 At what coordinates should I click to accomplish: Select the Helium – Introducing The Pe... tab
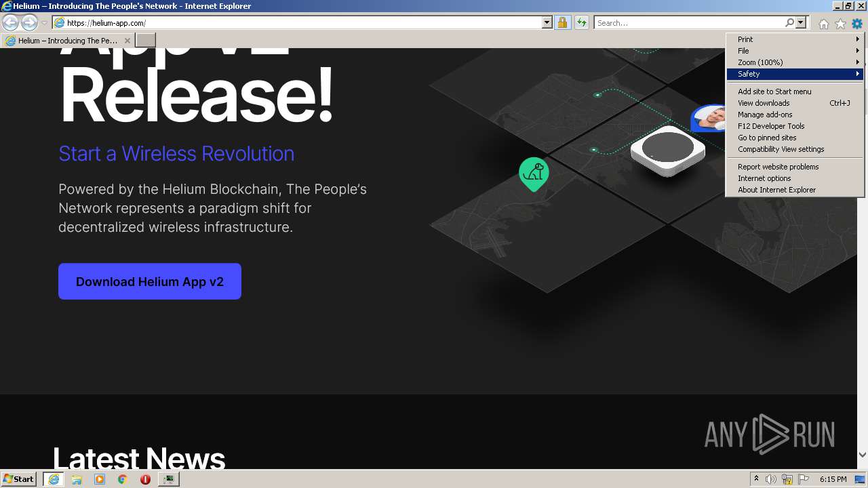(x=68, y=41)
